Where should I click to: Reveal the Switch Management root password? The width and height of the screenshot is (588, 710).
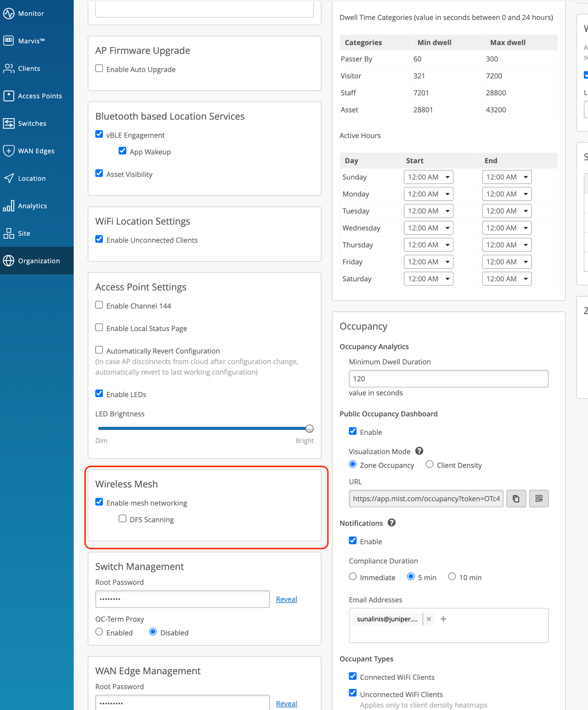(286, 599)
